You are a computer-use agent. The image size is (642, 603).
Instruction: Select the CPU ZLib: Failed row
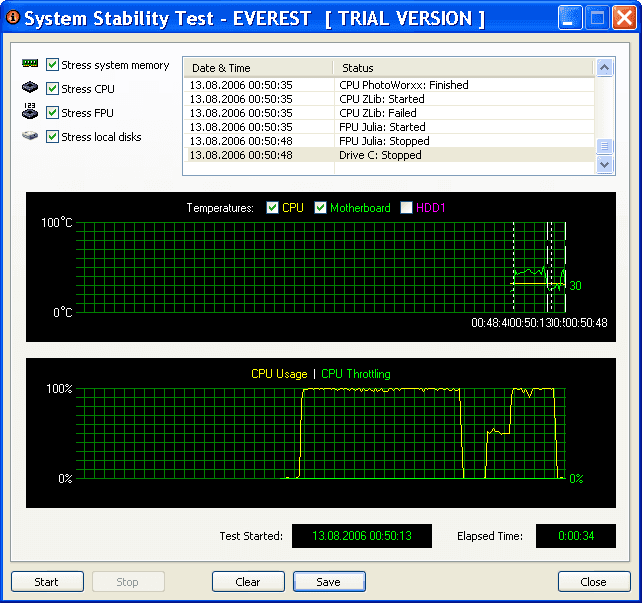click(x=389, y=113)
